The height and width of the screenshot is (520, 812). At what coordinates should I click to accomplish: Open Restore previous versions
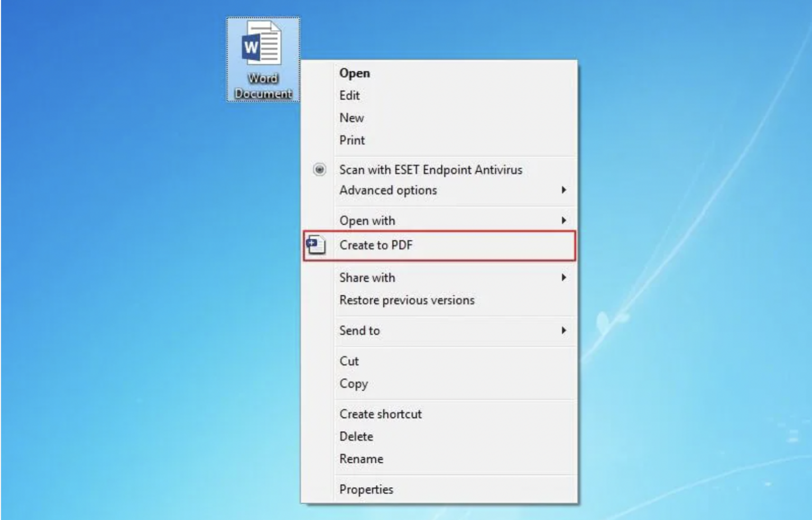(x=406, y=300)
